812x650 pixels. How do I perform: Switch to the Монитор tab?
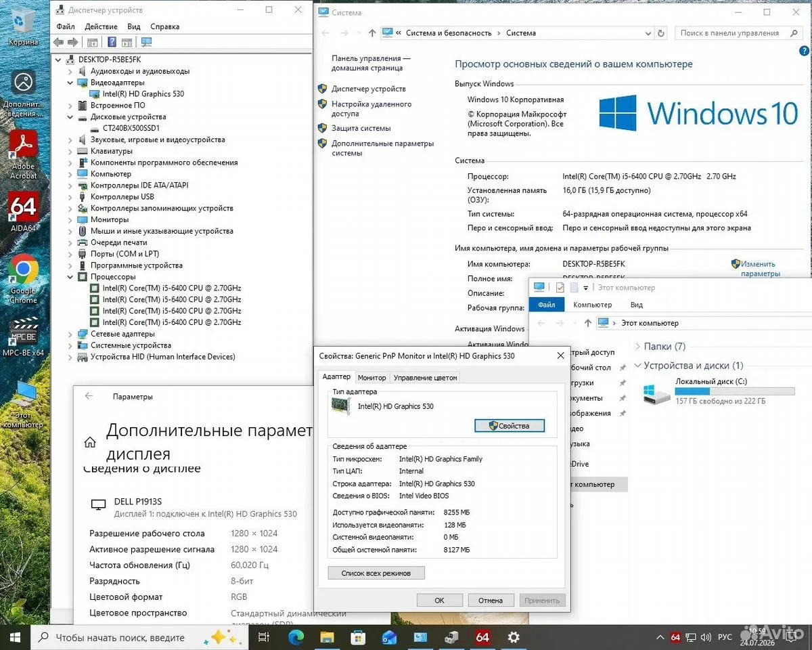coord(371,378)
